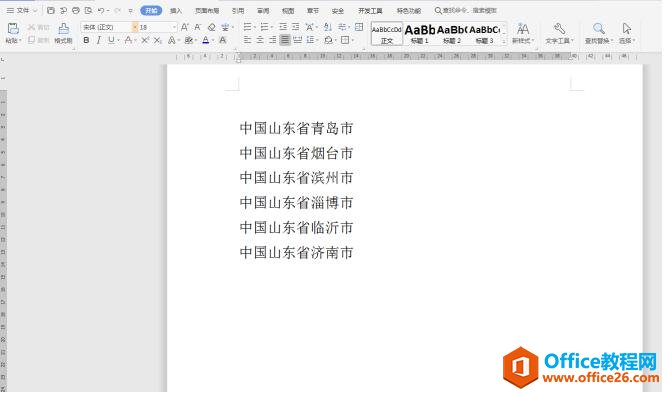Click the Cut (剪切) scissors icon
The width and height of the screenshot is (666, 395).
31,27
